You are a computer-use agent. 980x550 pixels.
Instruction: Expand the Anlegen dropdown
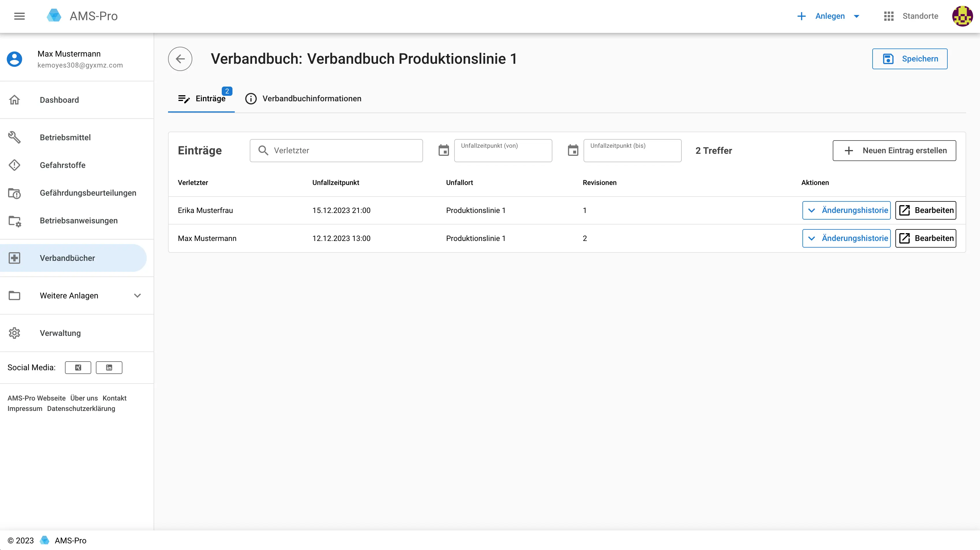click(x=857, y=16)
